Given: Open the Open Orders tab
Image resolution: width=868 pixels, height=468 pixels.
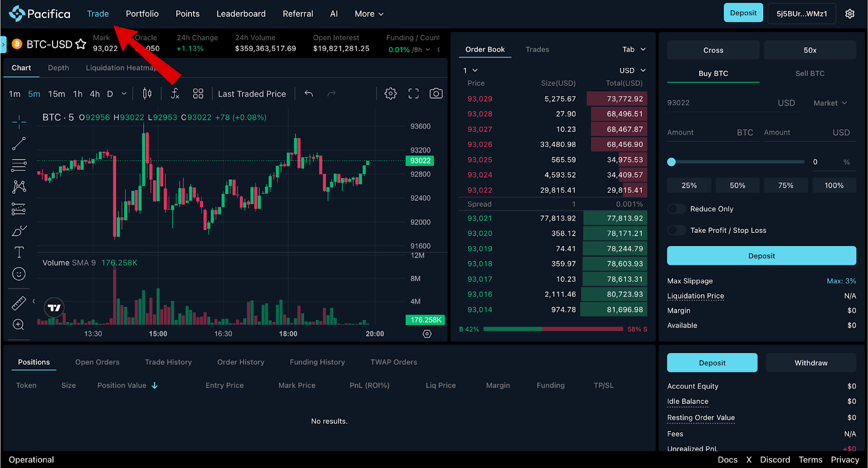Looking at the screenshot, I should point(97,362).
